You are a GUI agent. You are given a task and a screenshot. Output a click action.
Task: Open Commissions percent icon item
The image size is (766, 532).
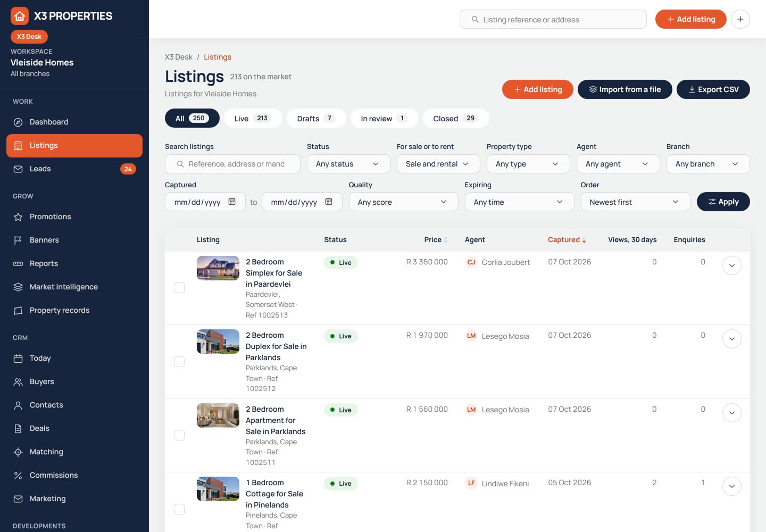pos(74,475)
